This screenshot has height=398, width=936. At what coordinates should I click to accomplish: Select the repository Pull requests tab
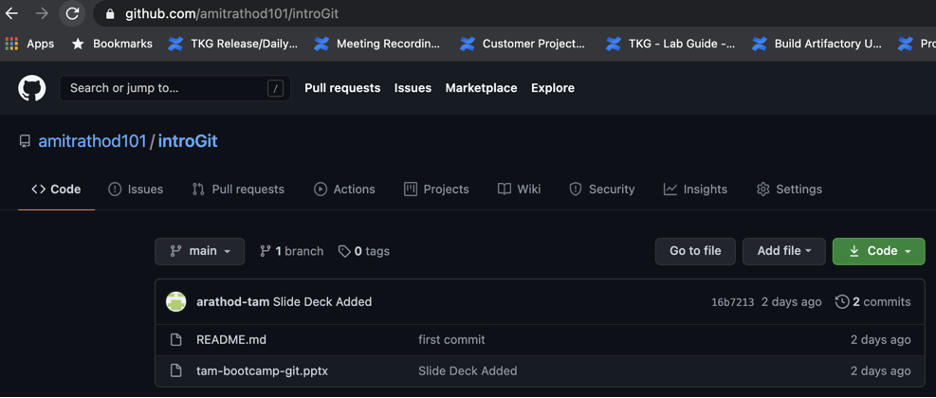click(238, 189)
